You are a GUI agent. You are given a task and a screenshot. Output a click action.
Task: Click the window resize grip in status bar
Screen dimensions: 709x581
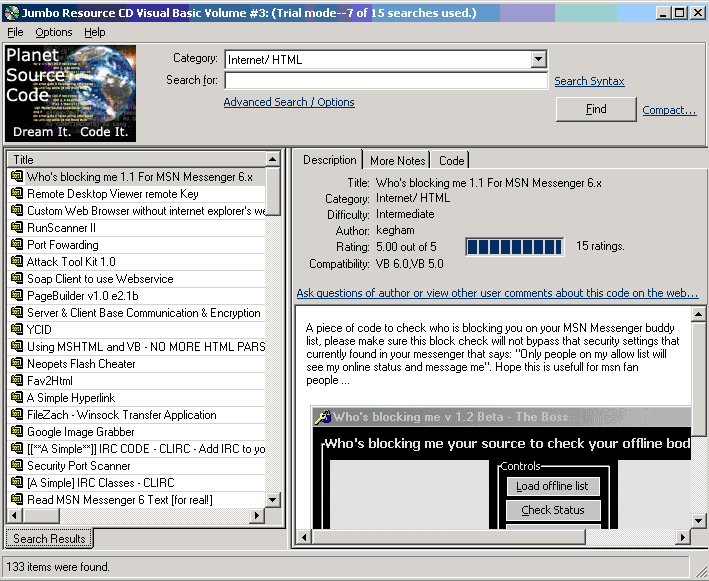pyautogui.click(x=700, y=570)
